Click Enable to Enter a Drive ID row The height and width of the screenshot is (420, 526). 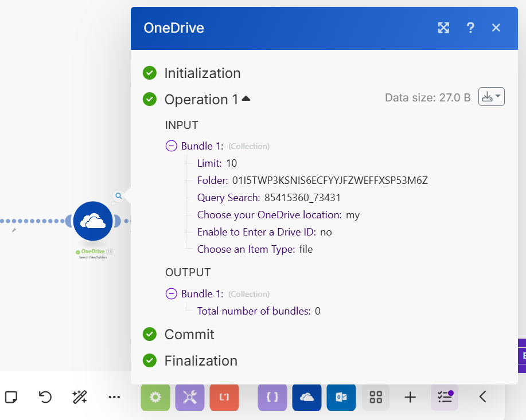[x=264, y=232]
